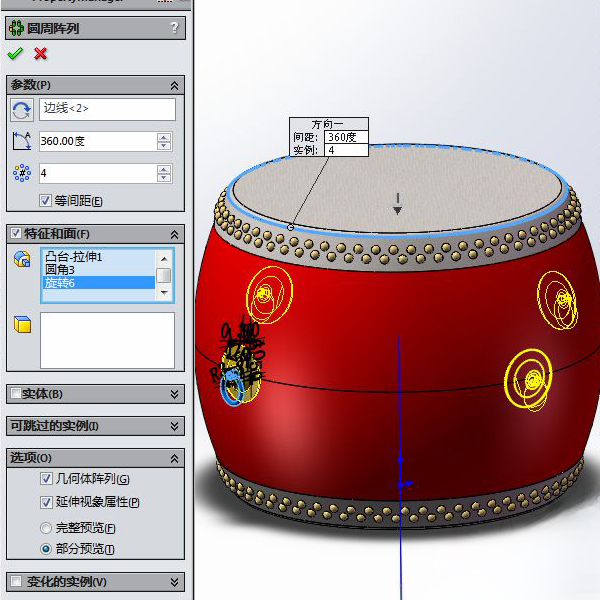
Task: Click the feature list scroll up arrow
Action: [x=164, y=259]
